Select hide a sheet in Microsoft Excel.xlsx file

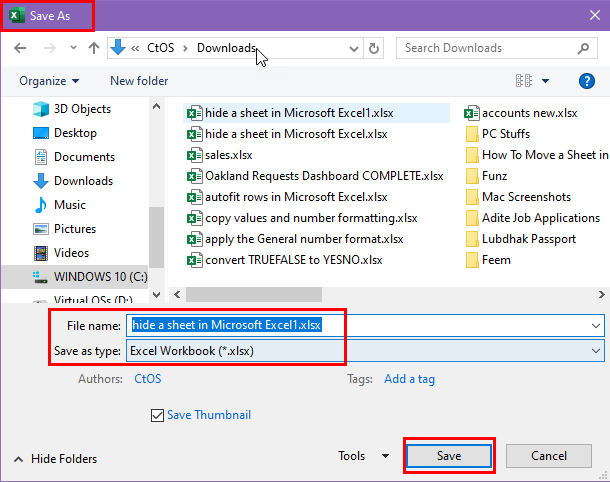tap(287, 134)
